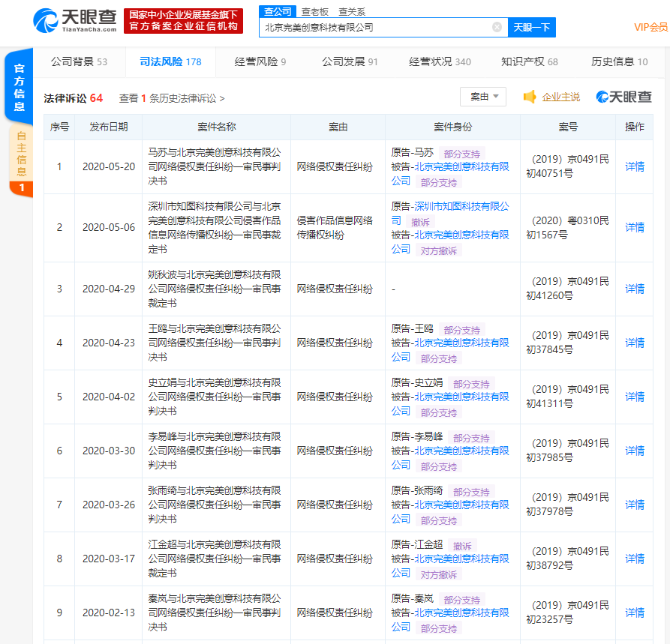Click inside the company search input field
Viewport: 670px width, 644px height.
coord(375,27)
